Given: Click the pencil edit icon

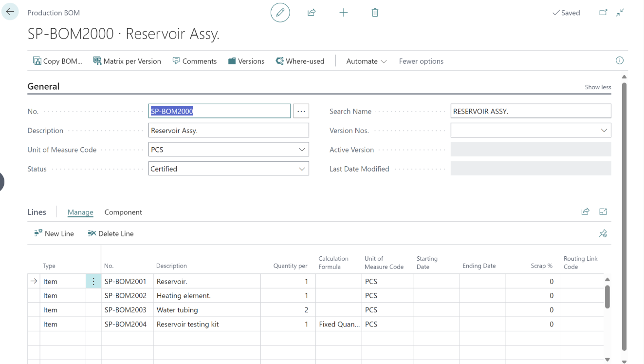Looking at the screenshot, I should 280,13.
